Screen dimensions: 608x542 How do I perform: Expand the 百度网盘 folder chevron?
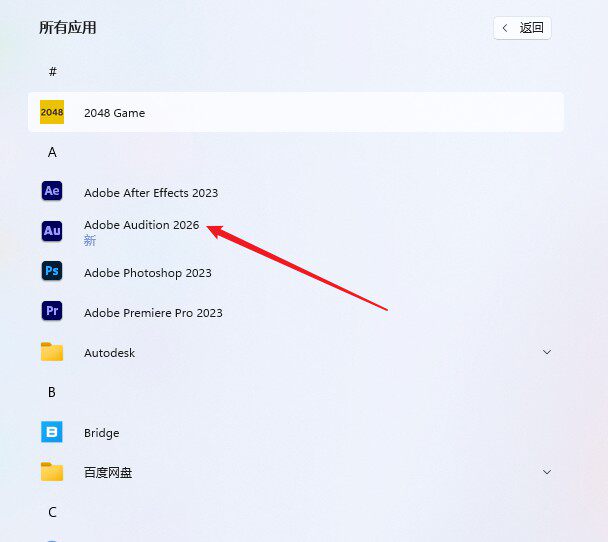click(547, 472)
